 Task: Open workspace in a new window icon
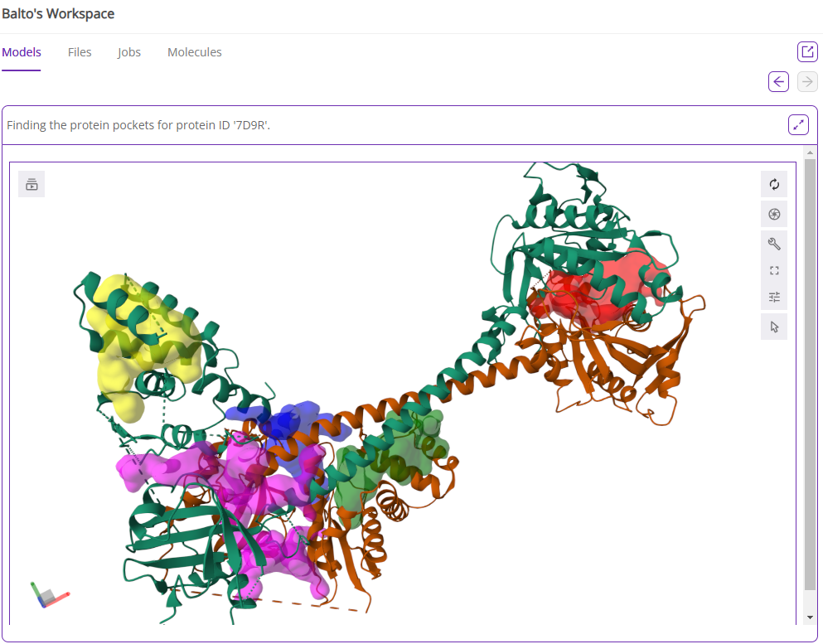click(807, 52)
